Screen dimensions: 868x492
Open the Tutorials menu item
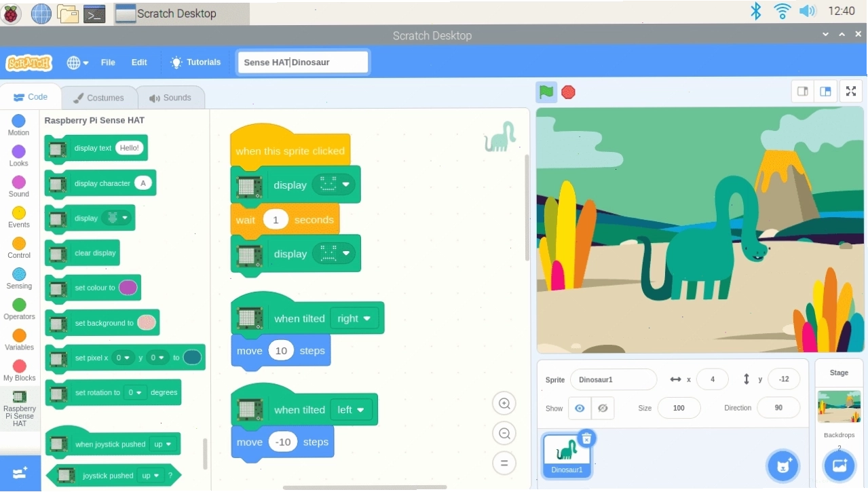coord(195,62)
